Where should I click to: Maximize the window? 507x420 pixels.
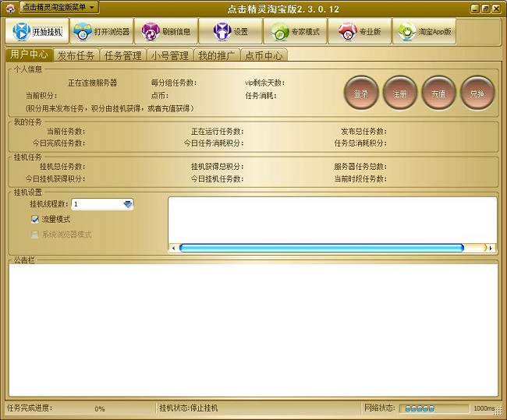[485, 9]
